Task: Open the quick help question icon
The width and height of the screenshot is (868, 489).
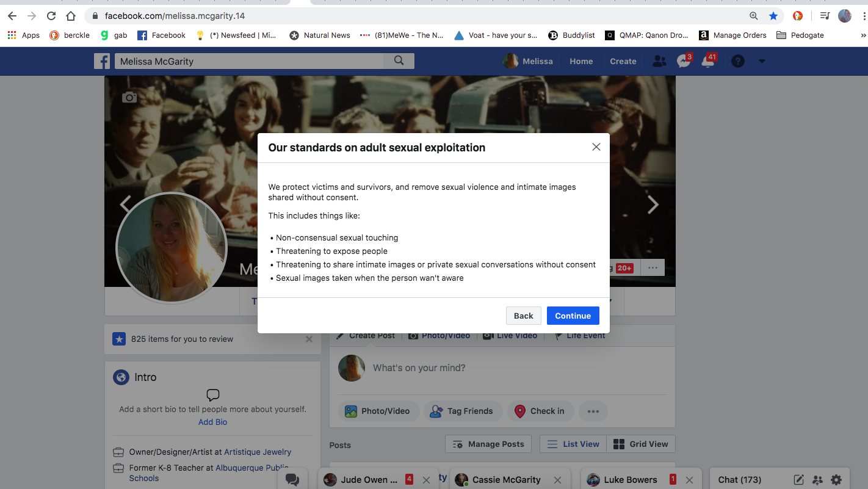Action: [738, 61]
